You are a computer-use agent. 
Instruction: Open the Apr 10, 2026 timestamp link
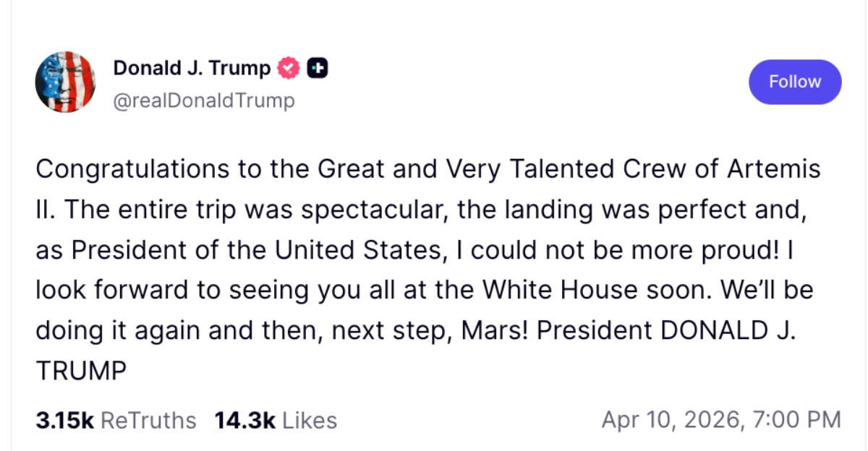(x=720, y=420)
